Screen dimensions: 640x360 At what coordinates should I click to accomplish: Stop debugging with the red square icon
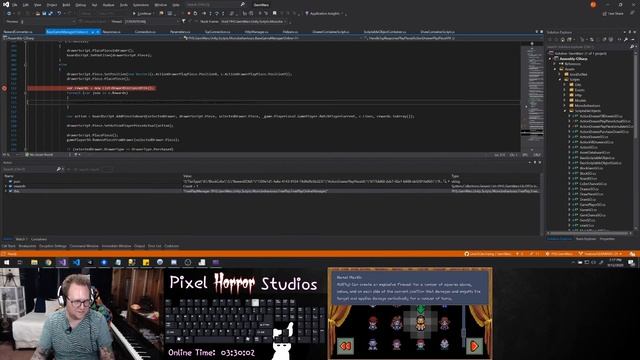coord(189,13)
